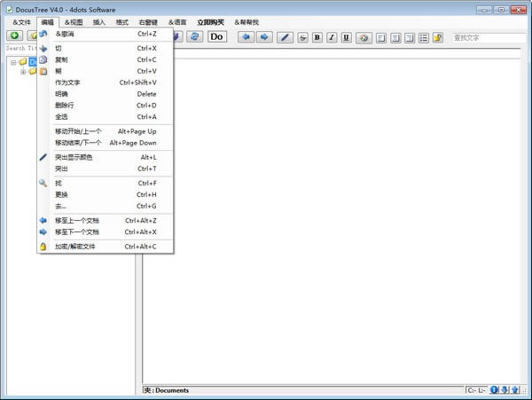Choose 全选 from the edit menu

point(60,117)
